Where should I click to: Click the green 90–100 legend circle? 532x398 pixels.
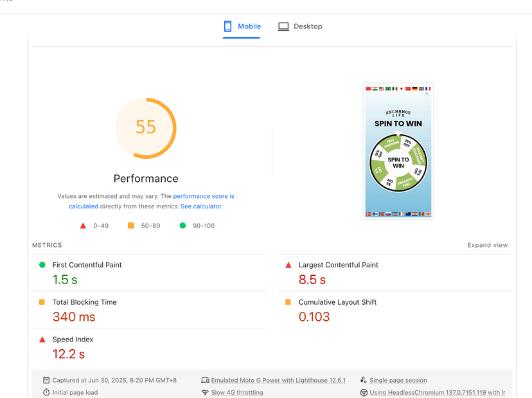tap(182, 226)
